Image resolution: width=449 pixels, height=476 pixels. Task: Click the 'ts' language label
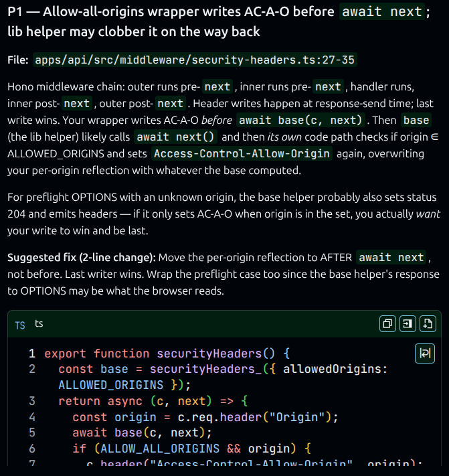tap(39, 323)
